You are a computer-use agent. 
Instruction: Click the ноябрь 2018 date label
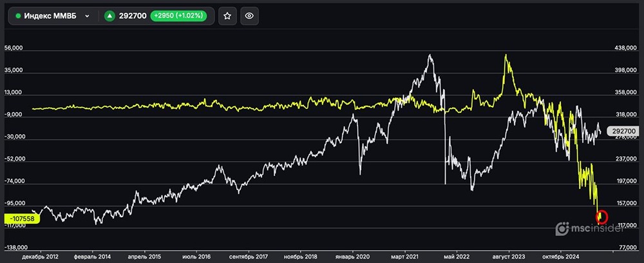pyautogui.click(x=301, y=256)
